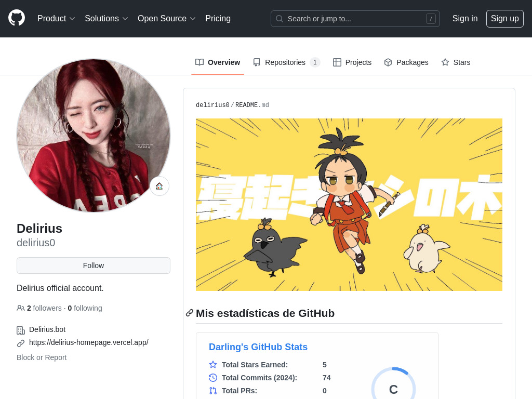This screenshot has width=532, height=399.
Task: Click the star icon beside Total Stars Earned
Action: tap(212, 365)
